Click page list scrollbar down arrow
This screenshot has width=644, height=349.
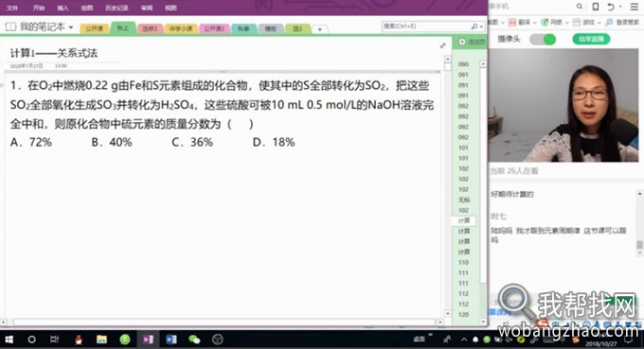[483, 323]
